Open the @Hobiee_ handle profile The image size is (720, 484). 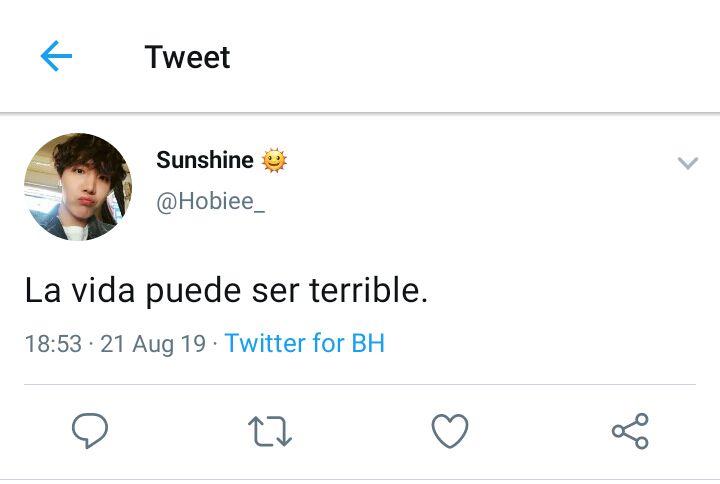210,202
